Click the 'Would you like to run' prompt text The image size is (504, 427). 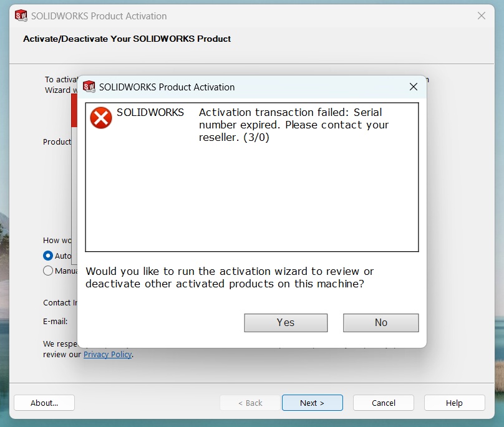(230, 277)
